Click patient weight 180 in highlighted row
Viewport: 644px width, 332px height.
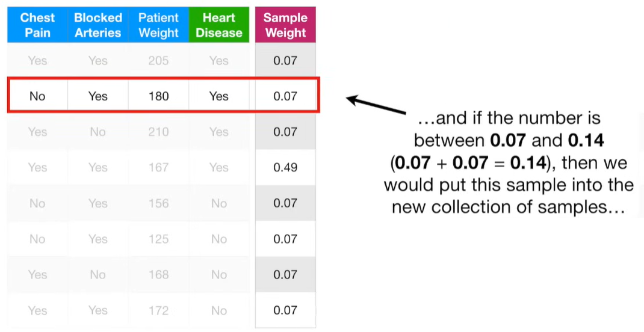coord(158,96)
